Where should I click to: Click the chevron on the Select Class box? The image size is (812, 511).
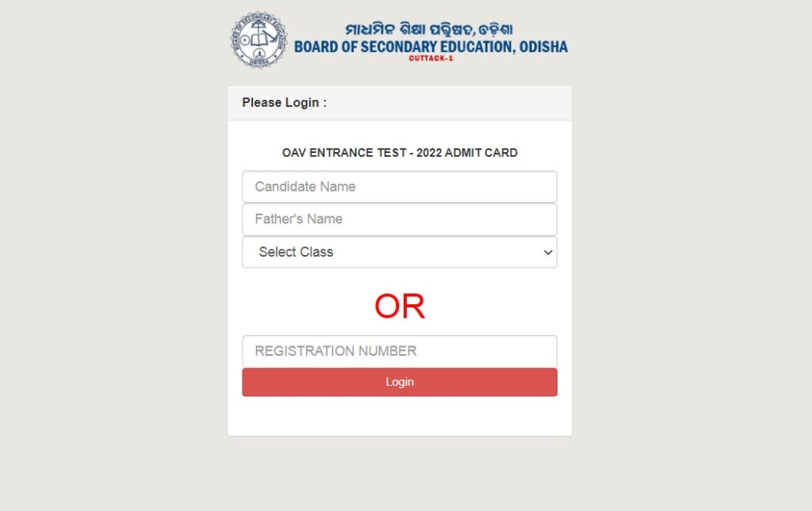547,252
